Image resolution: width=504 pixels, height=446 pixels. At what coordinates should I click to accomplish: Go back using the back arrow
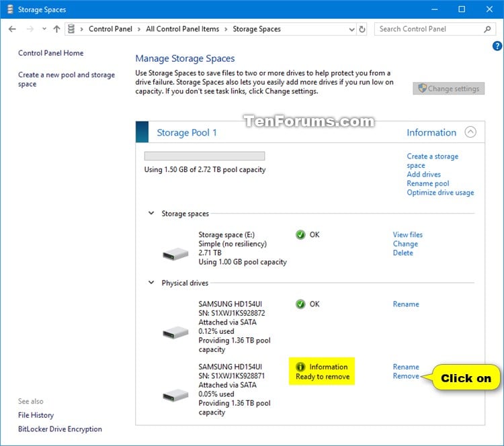pos(12,30)
